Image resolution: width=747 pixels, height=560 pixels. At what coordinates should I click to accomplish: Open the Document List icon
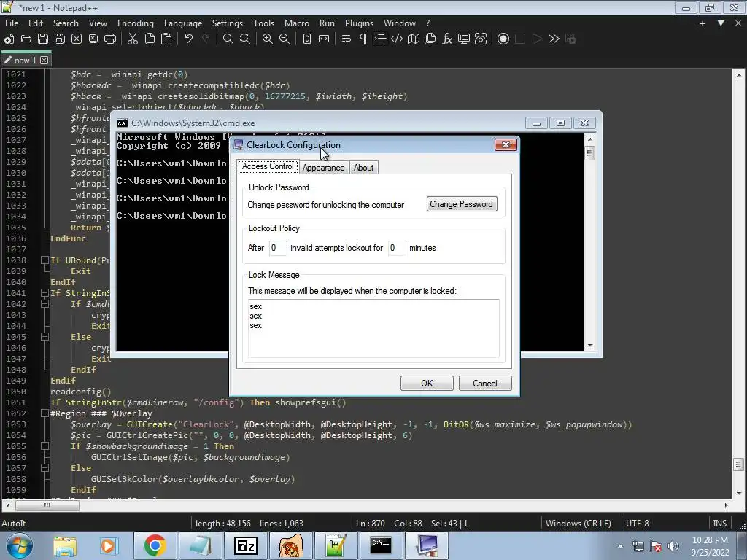click(430, 39)
